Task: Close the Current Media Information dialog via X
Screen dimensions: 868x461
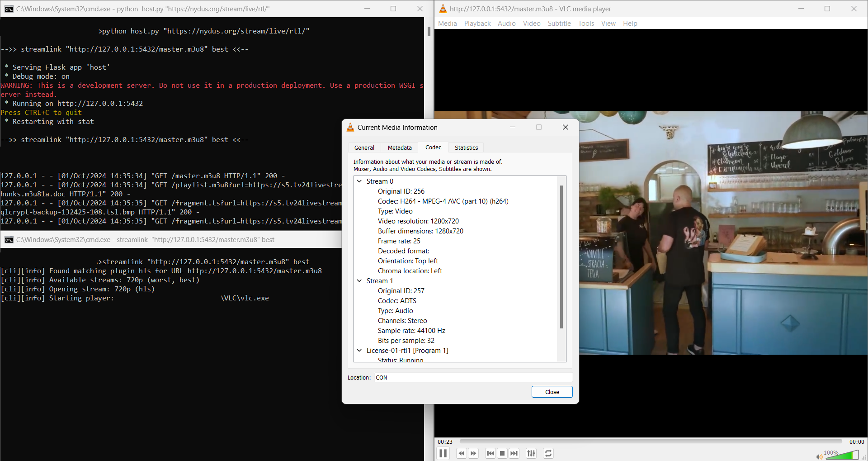Action: (565, 127)
